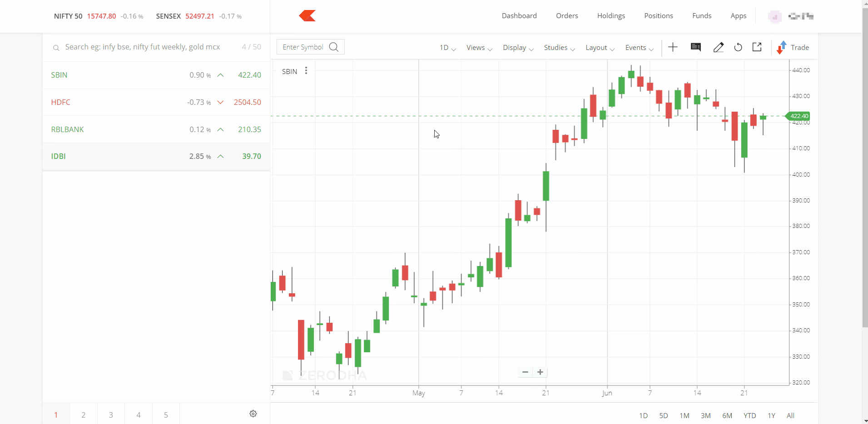Click the refresh chart icon
868x424 pixels.
[738, 47]
